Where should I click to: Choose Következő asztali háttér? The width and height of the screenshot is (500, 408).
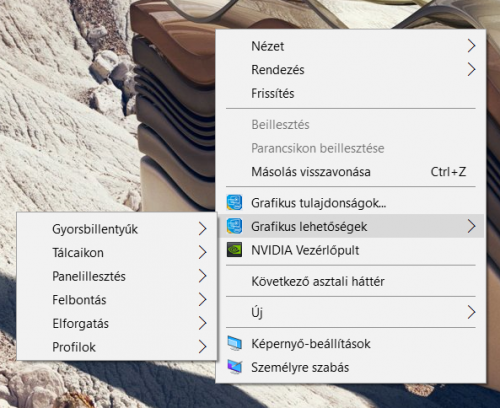(351, 281)
